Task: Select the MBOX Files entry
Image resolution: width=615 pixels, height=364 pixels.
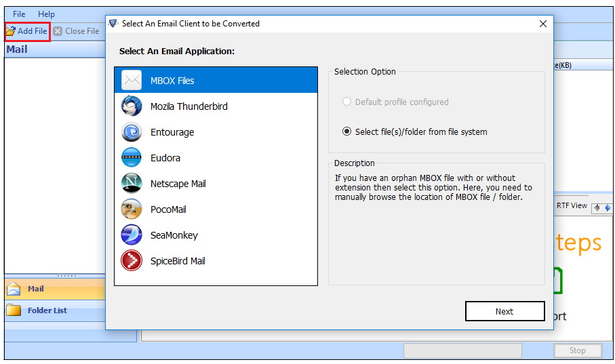Action: (x=216, y=80)
